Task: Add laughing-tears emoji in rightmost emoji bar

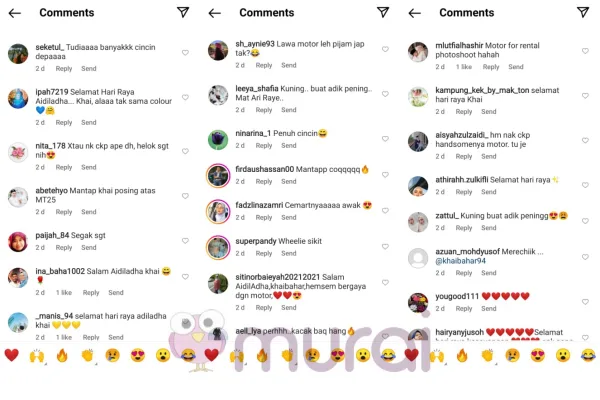Action: tap(588, 356)
